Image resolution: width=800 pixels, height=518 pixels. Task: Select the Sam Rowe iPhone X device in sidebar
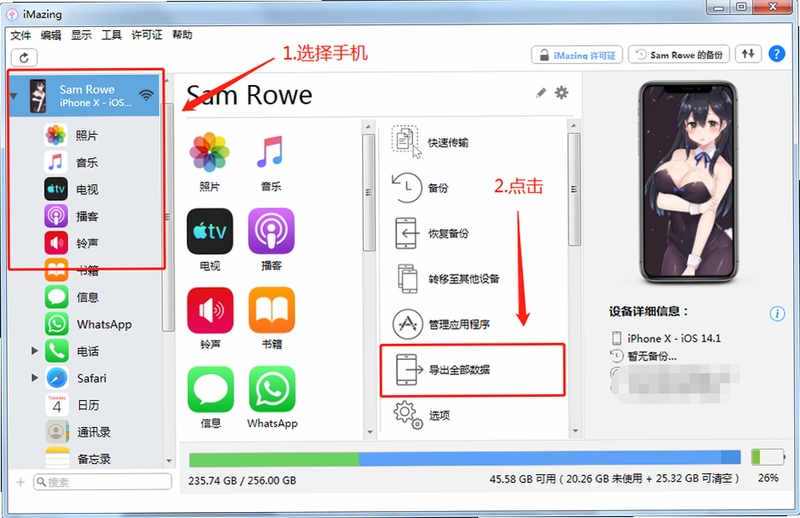click(85, 95)
